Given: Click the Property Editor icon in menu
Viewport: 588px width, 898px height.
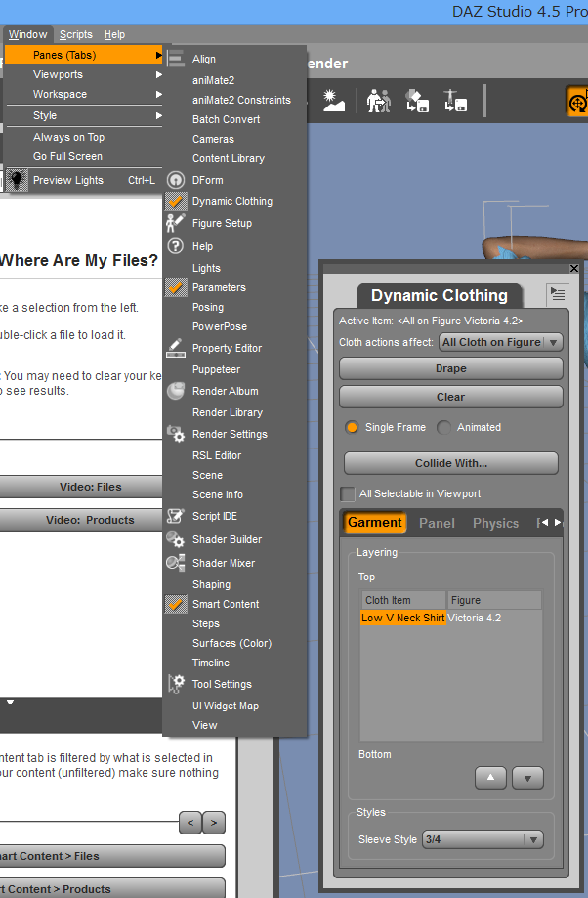Looking at the screenshot, I should pos(176,348).
